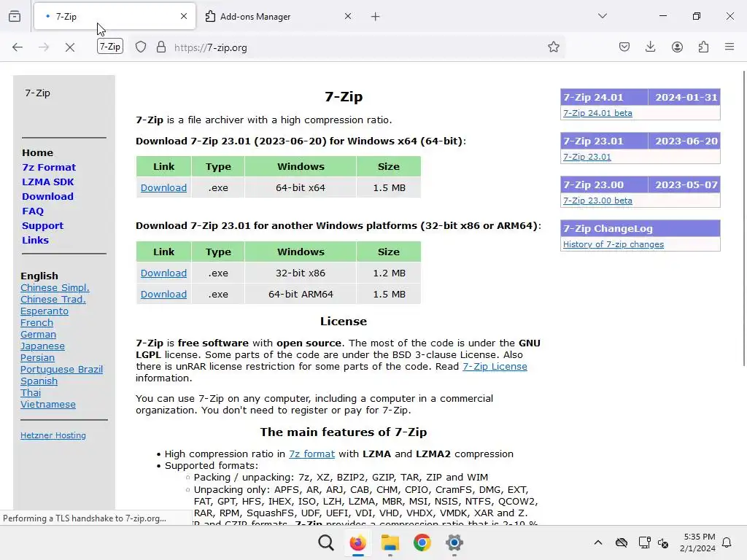Switch site language to Japanese
This screenshot has height=560, width=747.
pos(42,346)
